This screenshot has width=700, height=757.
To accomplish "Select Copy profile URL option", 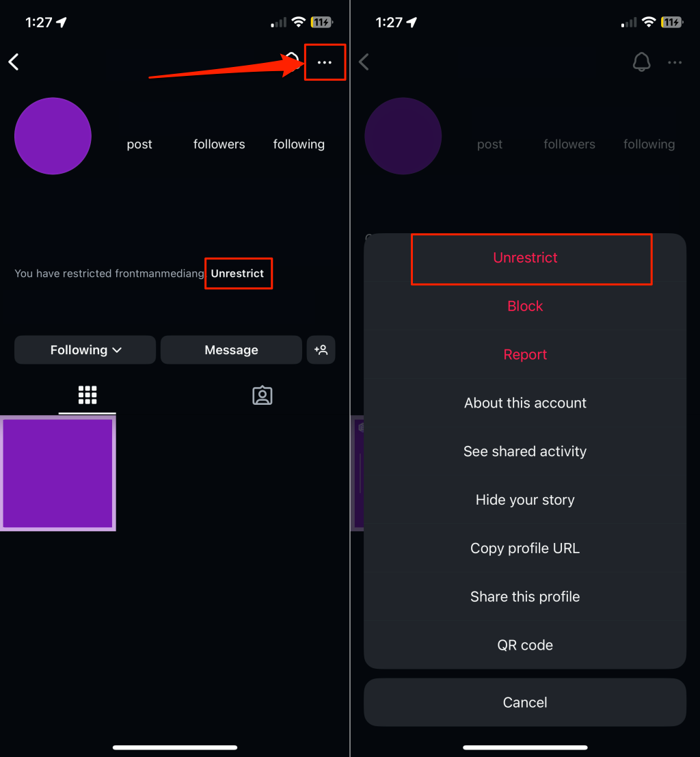I will 525,548.
